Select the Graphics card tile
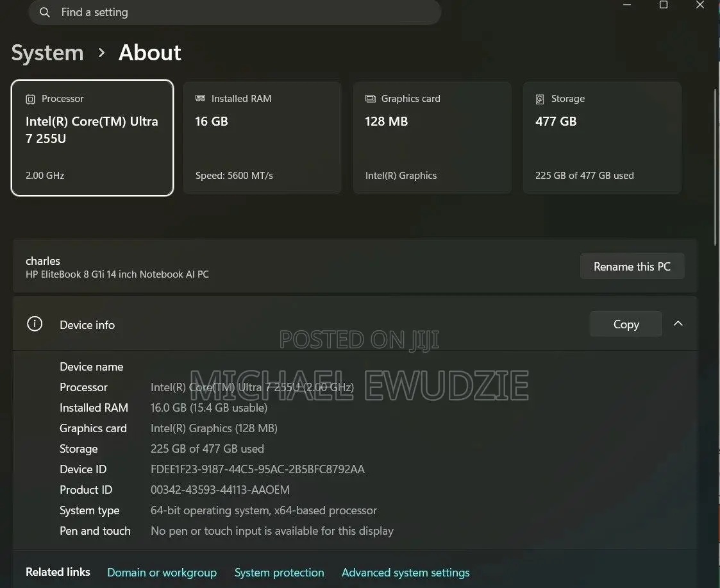 coord(432,138)
